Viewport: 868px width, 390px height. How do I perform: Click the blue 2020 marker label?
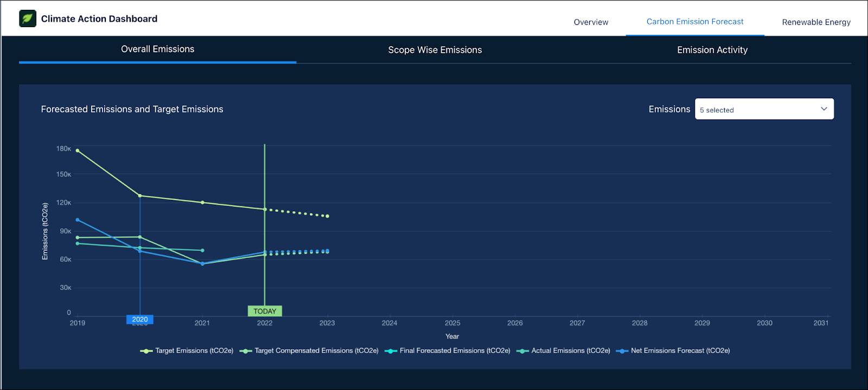coord(140,319)
